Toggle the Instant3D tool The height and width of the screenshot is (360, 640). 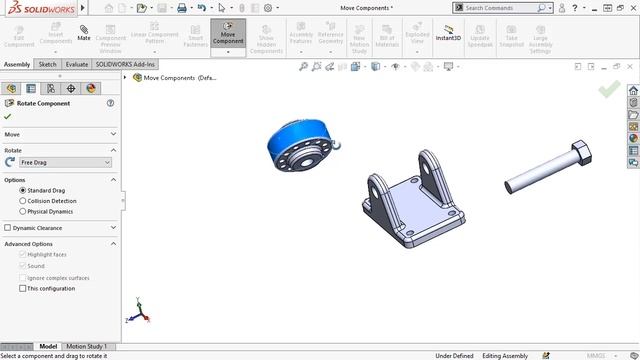pos(448,33)
